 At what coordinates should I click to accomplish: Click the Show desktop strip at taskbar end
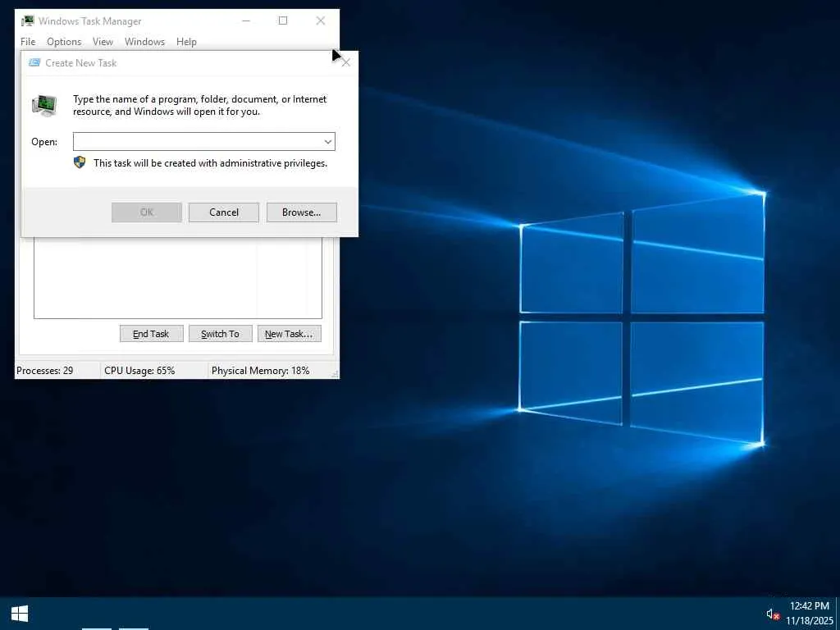838,614
